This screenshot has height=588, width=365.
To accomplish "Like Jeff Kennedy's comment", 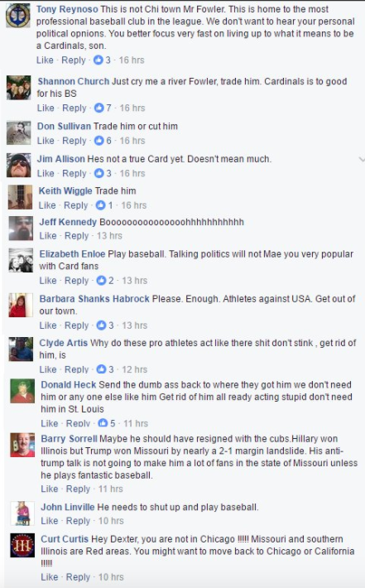I will pos(48,236).
